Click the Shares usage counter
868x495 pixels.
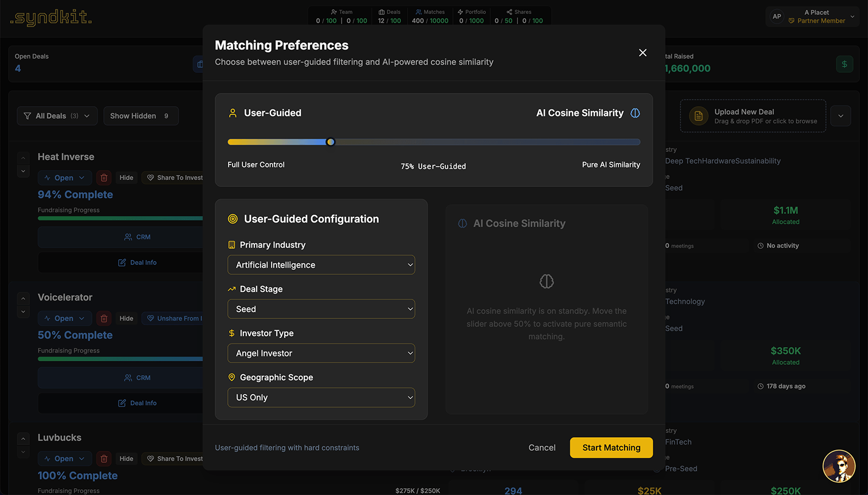519,17
